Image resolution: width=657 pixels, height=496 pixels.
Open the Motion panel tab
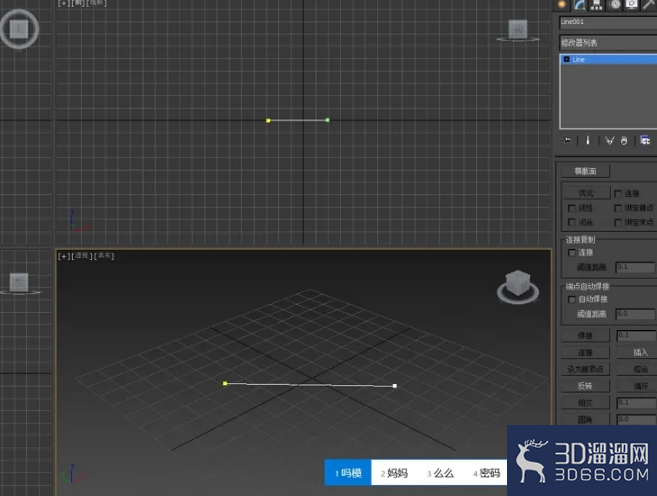pyautogui.click(x=615, y=5)
